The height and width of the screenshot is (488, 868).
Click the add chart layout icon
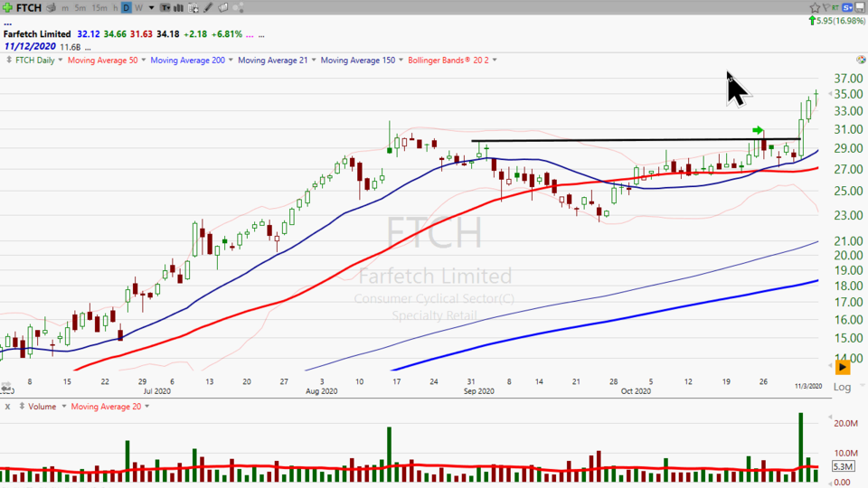[193, 8]
